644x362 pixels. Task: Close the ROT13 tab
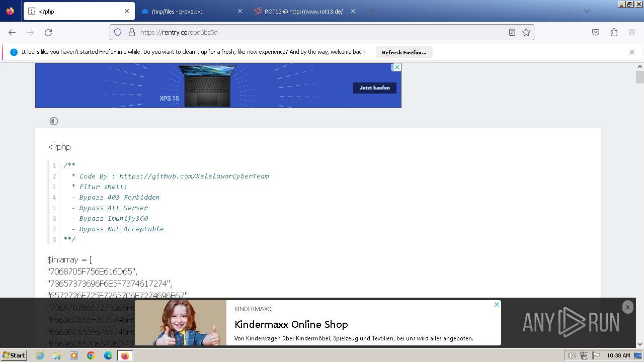[x=353, y=11]
